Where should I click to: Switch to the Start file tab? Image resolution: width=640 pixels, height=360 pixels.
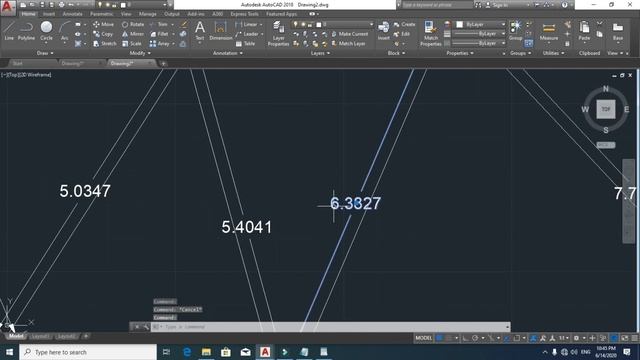pos(18,63)
